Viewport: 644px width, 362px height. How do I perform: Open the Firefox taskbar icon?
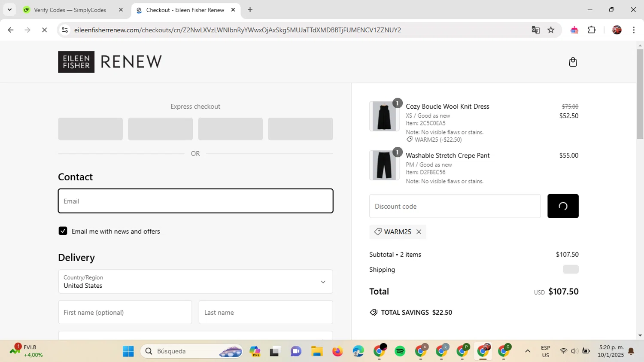[x=337, y=351]
